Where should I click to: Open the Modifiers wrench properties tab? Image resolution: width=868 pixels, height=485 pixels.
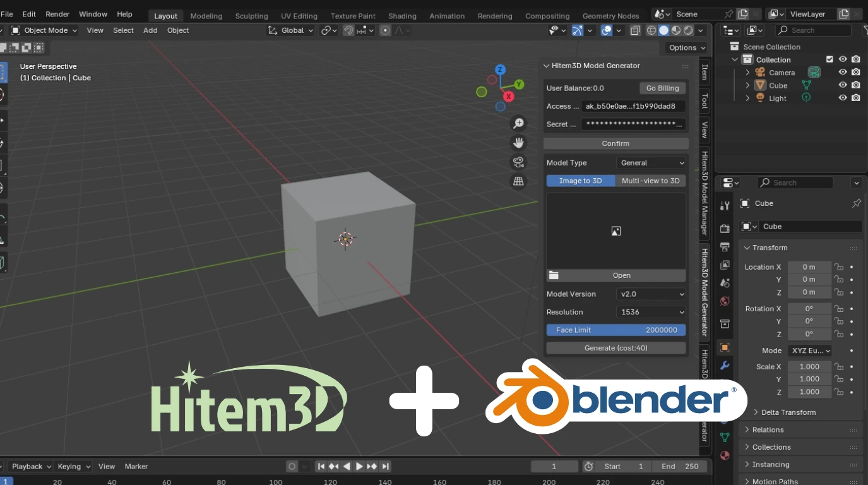725,366
